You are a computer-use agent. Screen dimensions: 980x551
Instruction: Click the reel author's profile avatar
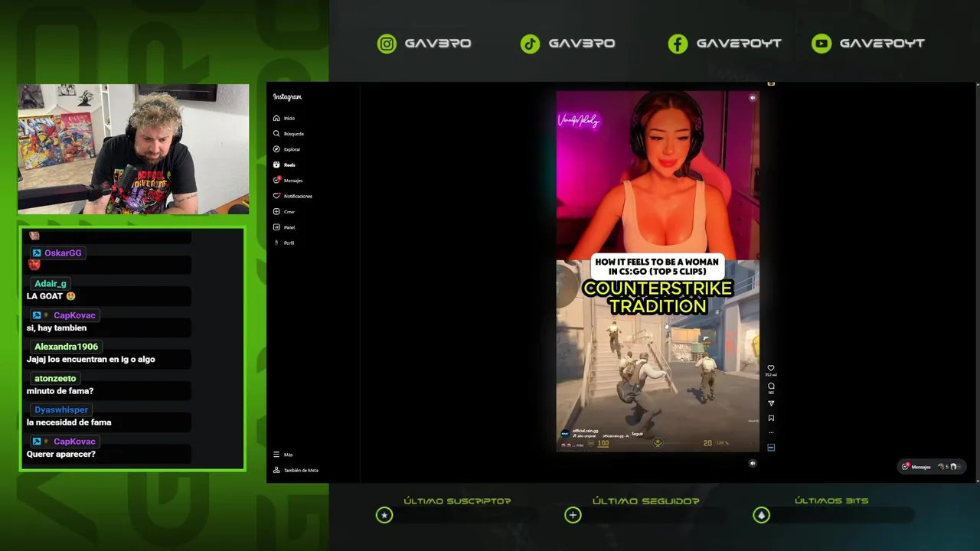pos(565,433)
